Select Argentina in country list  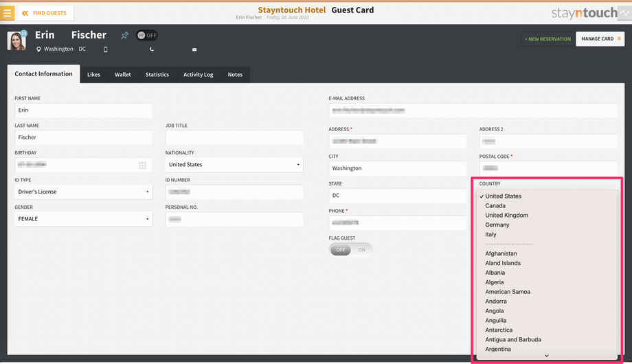tap(547, 349)
